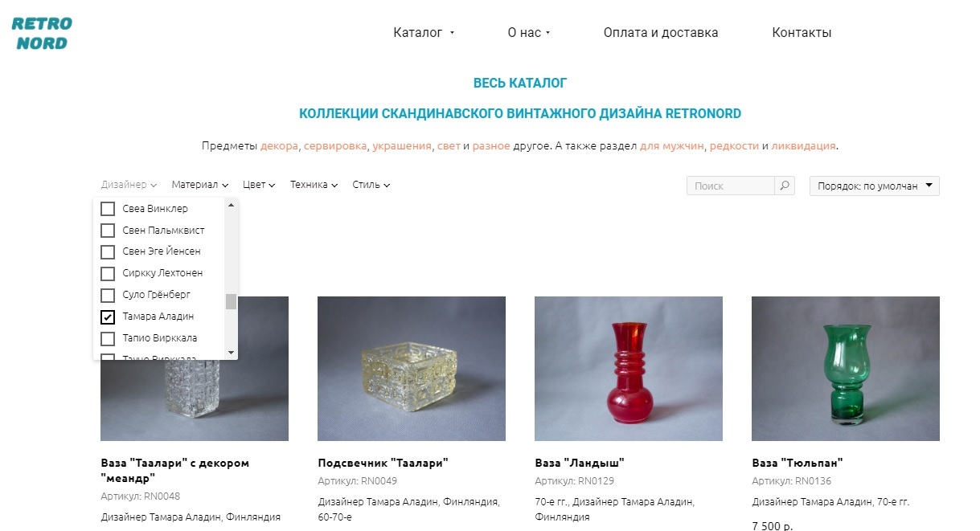This screenshot has width=980, height=531.
Task: Open the Контакты page
Action: (x=802, y=33)
